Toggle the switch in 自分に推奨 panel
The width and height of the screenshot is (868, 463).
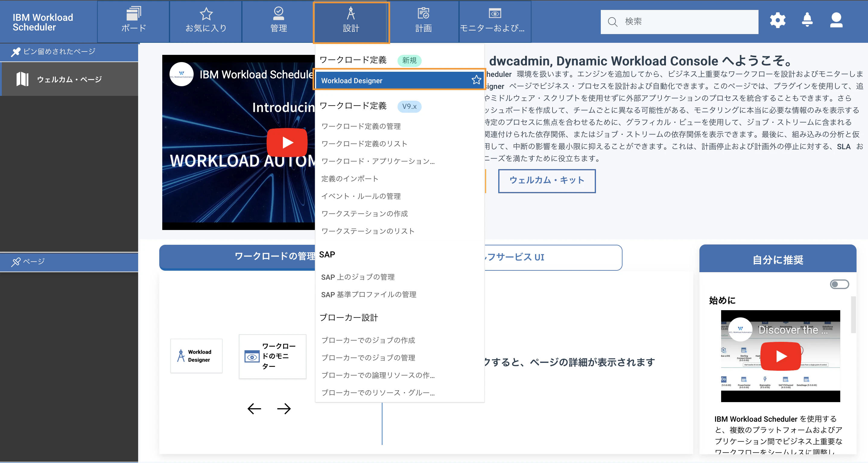click(839, 285)
